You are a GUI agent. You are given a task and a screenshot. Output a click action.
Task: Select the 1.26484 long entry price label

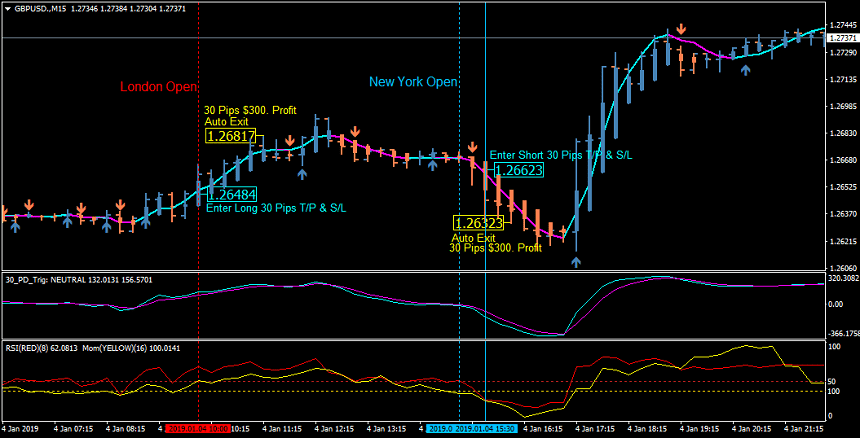tap(232, 194)
